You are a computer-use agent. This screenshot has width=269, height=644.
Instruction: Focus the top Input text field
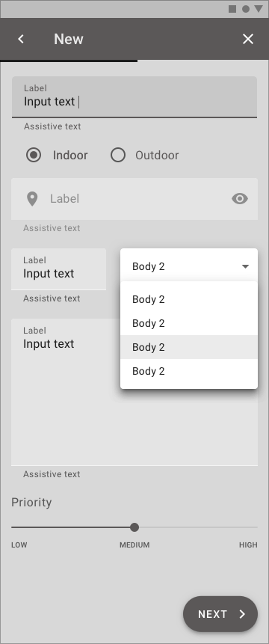[134, 97]
